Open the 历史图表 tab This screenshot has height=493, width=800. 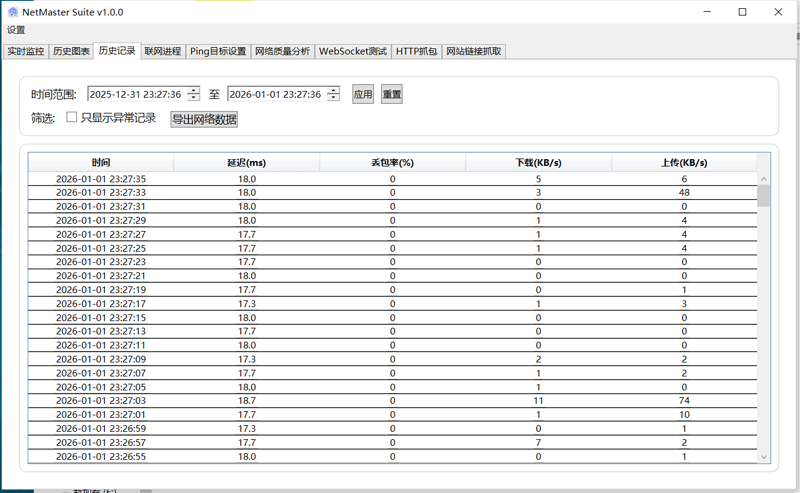coord(71,51)
